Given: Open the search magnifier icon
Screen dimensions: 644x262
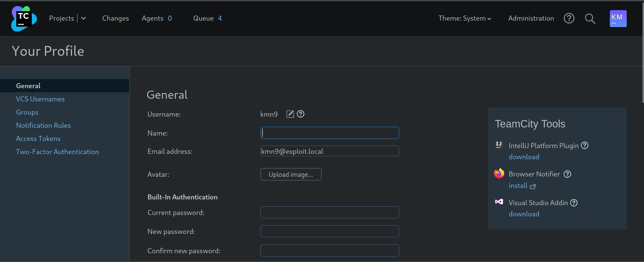Looking at the screenshot, I should pos(590,19).
